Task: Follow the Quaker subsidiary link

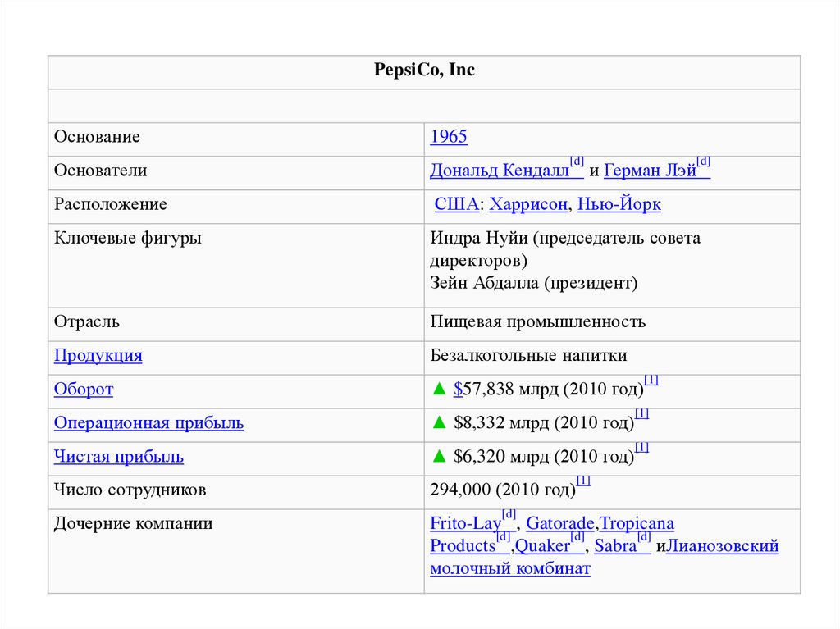Action: pyautogui.click(x=541, y=546)
